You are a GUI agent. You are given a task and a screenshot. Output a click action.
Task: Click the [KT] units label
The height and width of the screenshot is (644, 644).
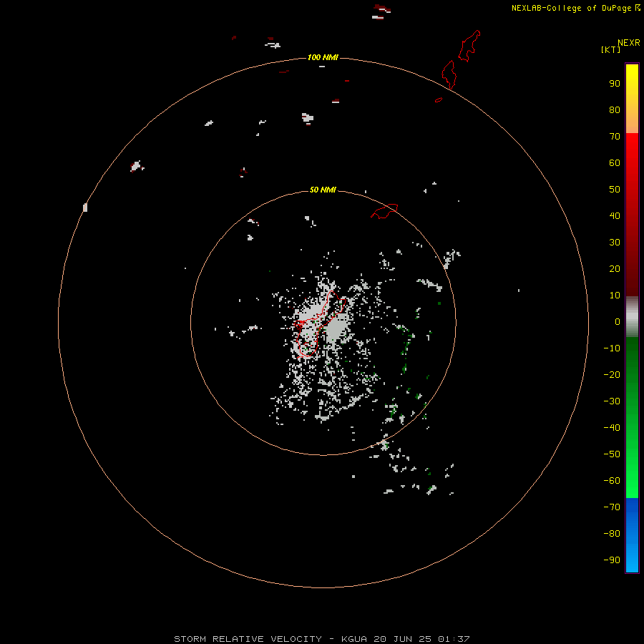click(610, 49)
